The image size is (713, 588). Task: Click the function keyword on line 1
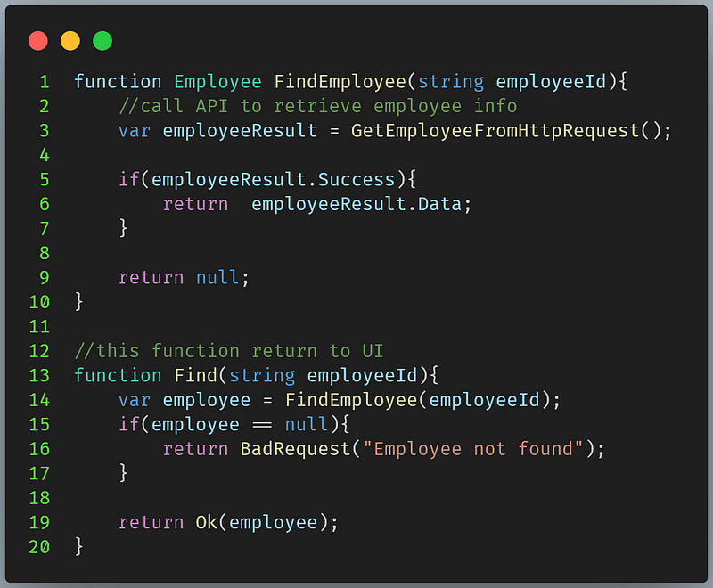pos(118,82)
